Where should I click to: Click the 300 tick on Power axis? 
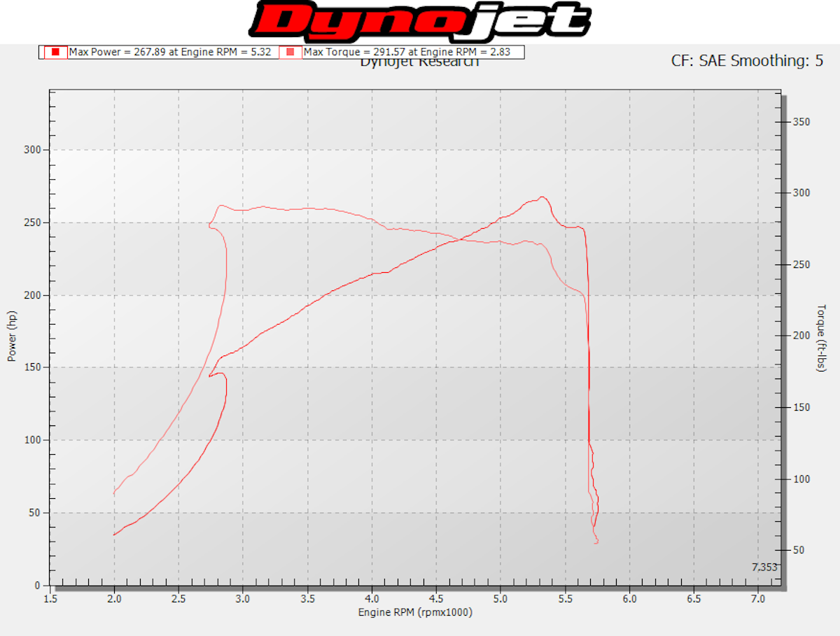pyautogui.click(x=34, y=150)
